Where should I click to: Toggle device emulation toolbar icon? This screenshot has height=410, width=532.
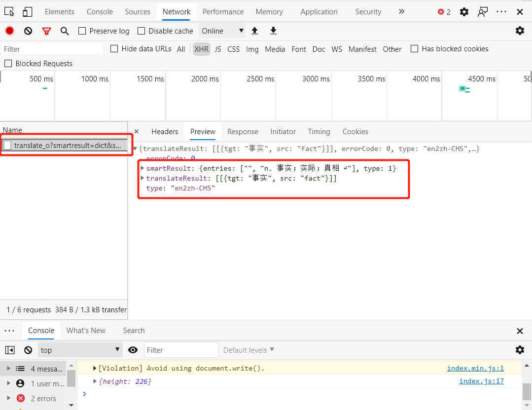pyautogui.click(x=28, y=11)
